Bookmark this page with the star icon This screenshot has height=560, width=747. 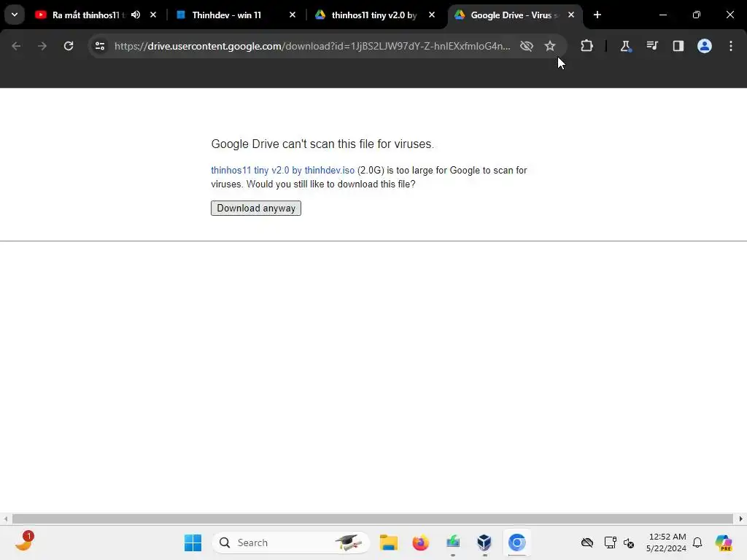pyautogui.click(x=550, y=46)
